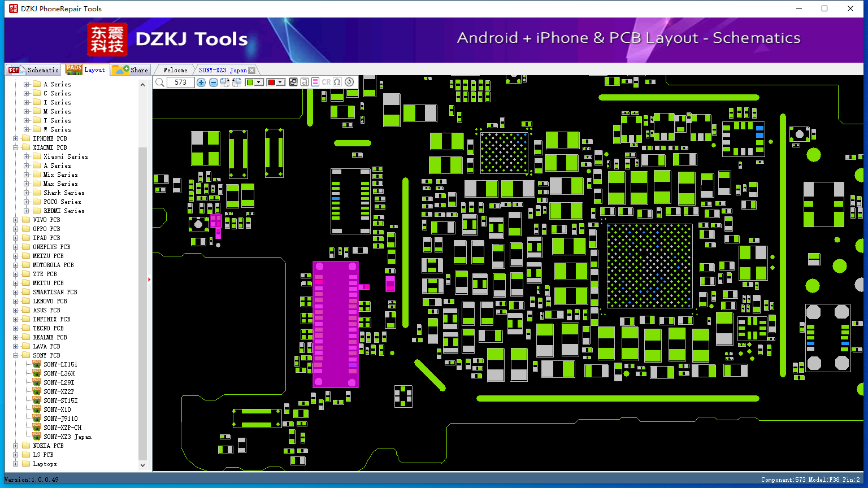This screenshot has width=868, height=488.
Task: Click the rotate-clockwise pages icon beside zoom-out
Action: tap(225, 82)
